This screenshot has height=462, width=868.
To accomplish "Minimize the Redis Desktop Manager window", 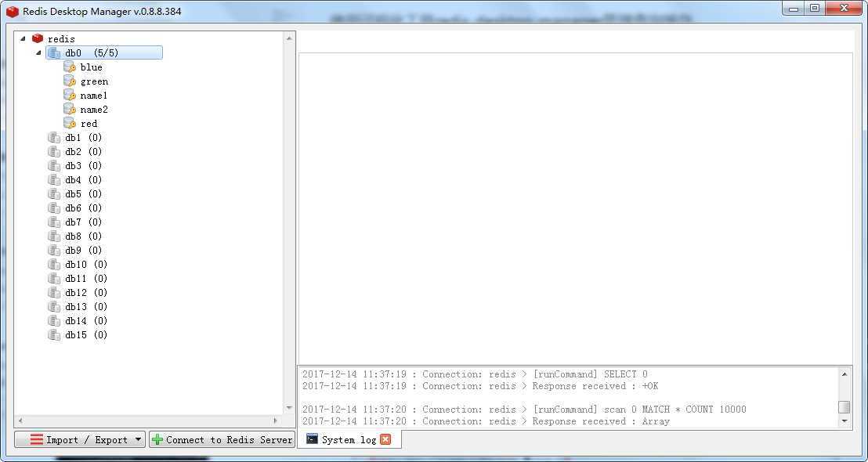I will click(794, 8).
